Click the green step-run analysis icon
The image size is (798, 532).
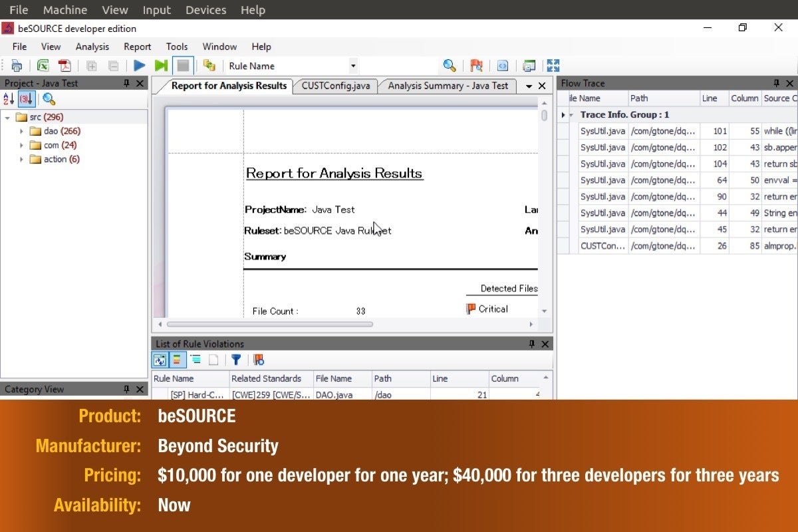click(x=161, y=66)
